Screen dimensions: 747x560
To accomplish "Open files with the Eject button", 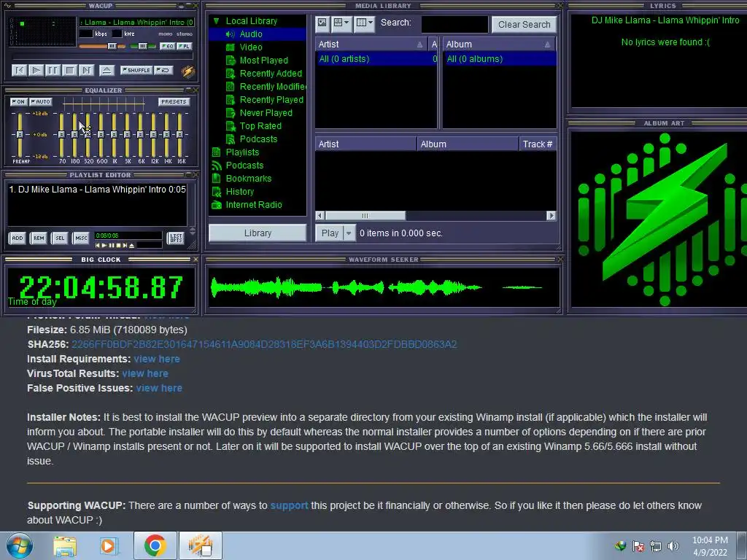I will pyautogui.click(x=107, y=71).
